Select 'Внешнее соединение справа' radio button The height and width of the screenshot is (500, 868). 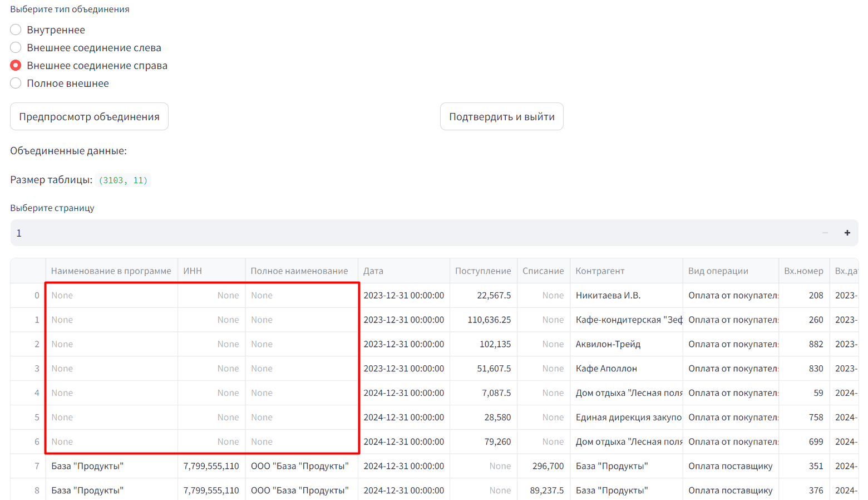[x=16, y=66]
